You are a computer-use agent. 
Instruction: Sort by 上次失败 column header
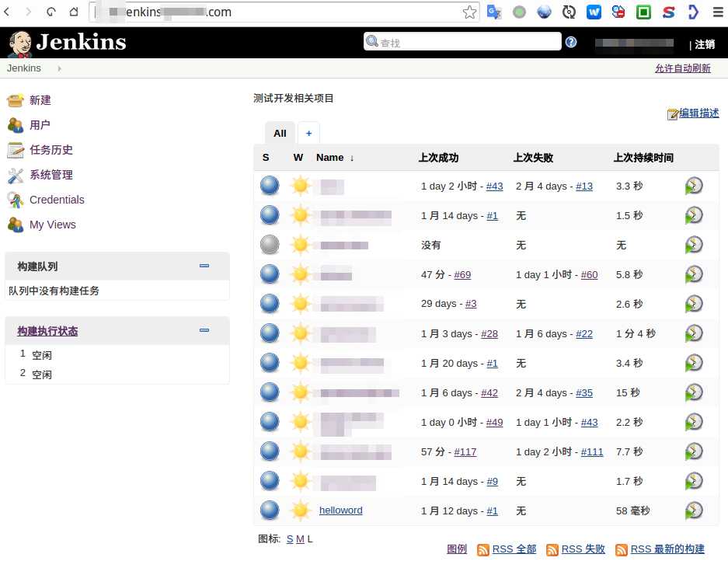click(533, 158)
